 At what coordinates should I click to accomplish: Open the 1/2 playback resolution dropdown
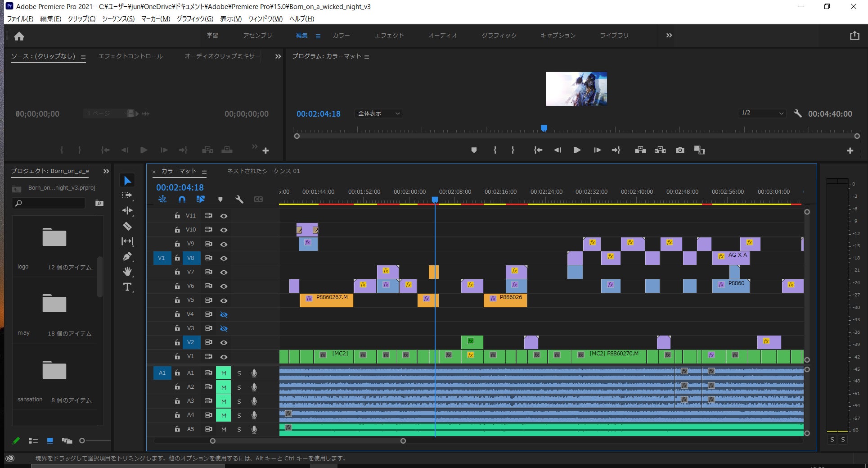pos(762,113)
